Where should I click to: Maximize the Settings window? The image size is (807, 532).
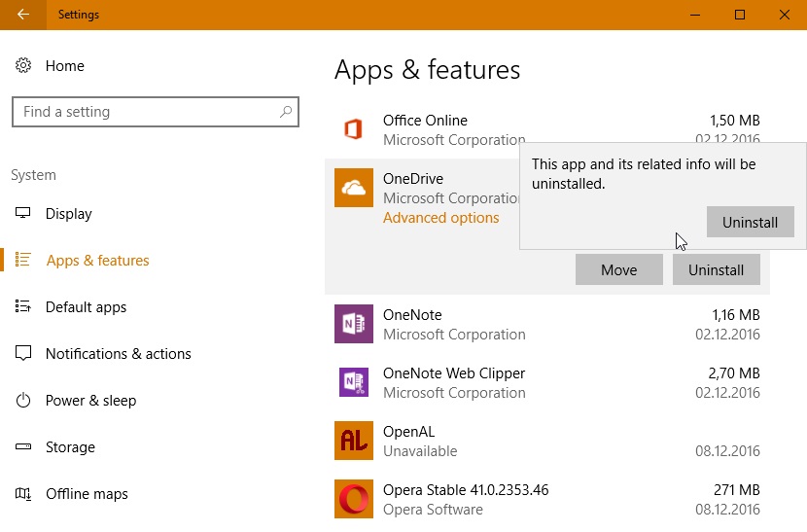coord(740,15)
